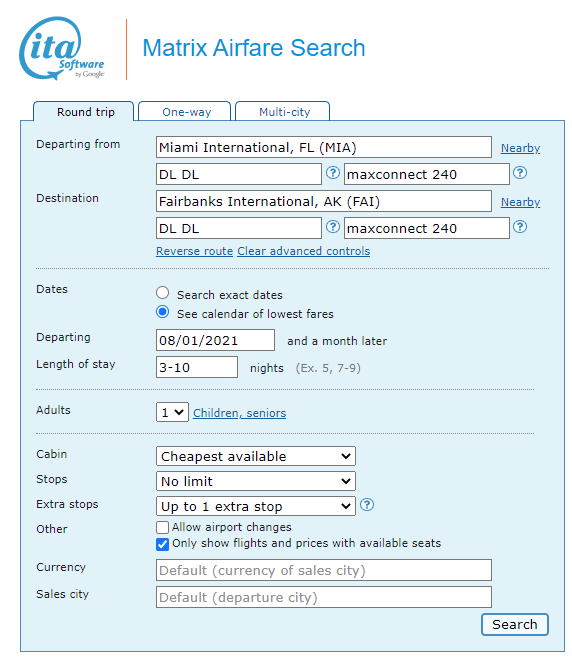Open help icon beside destination maxconnect extension field
572x665 pixels.
(520, 227)
